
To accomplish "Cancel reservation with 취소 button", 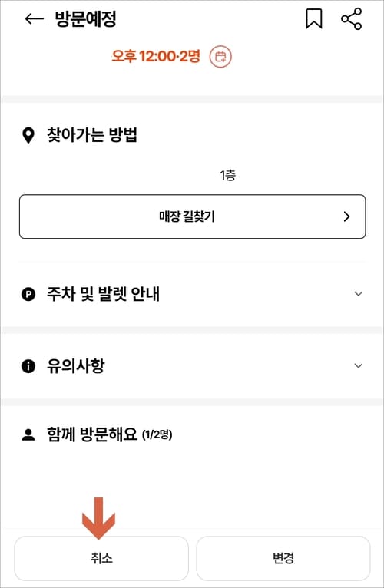I will pyautogui.click(x=101, y=558).
